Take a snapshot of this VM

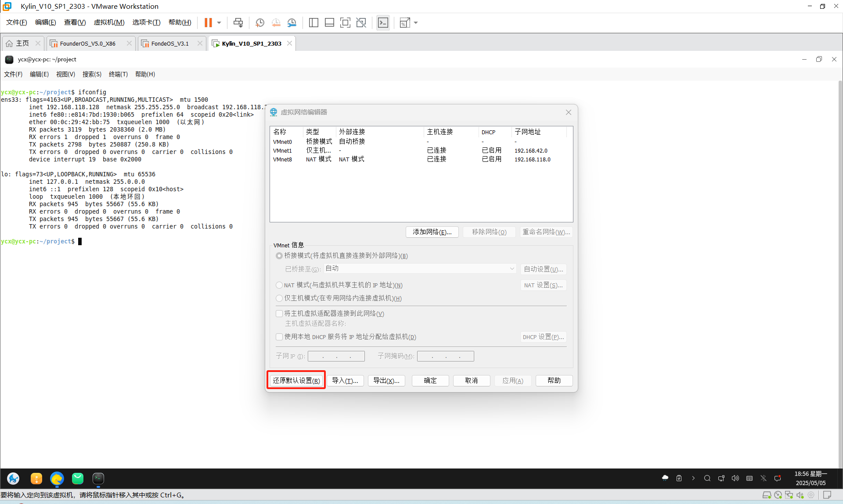pos(260,23)
